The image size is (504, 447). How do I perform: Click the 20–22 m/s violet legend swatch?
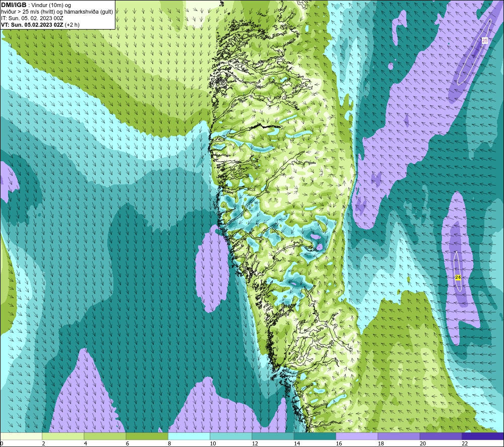pos(440,436)
